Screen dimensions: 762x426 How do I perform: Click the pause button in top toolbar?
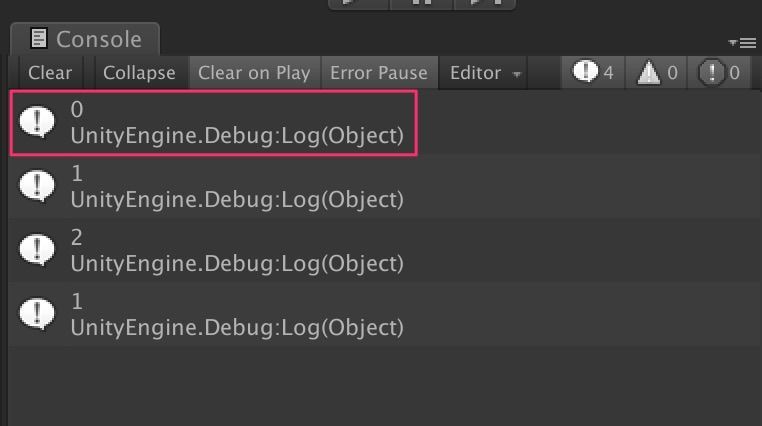coord(421,2)
